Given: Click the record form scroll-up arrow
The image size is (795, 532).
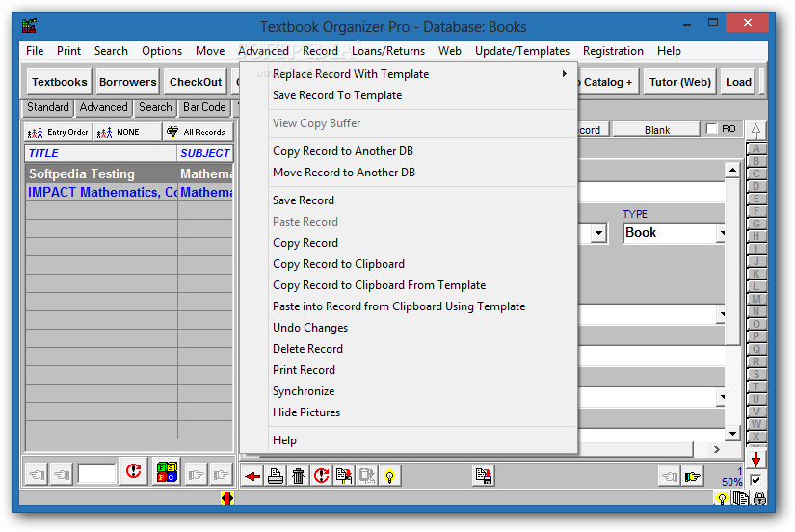Looking at the screenshot, I should tap(732, 171).
